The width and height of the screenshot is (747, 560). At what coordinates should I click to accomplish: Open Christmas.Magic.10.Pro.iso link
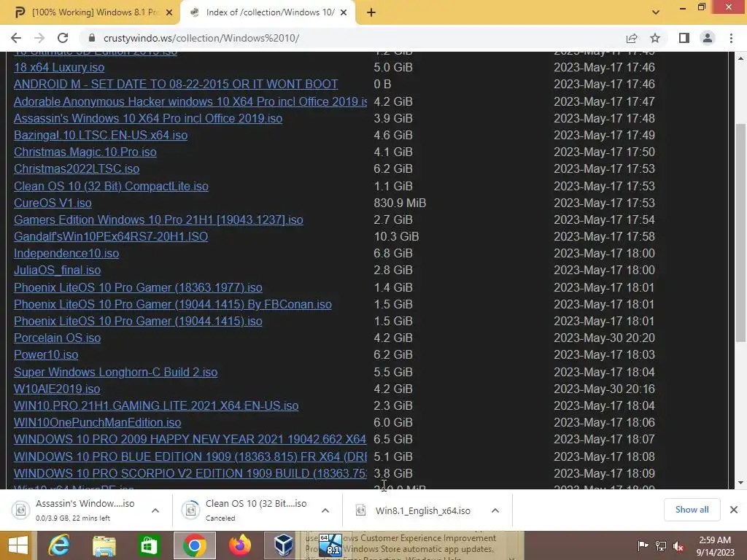coord(85,152)
